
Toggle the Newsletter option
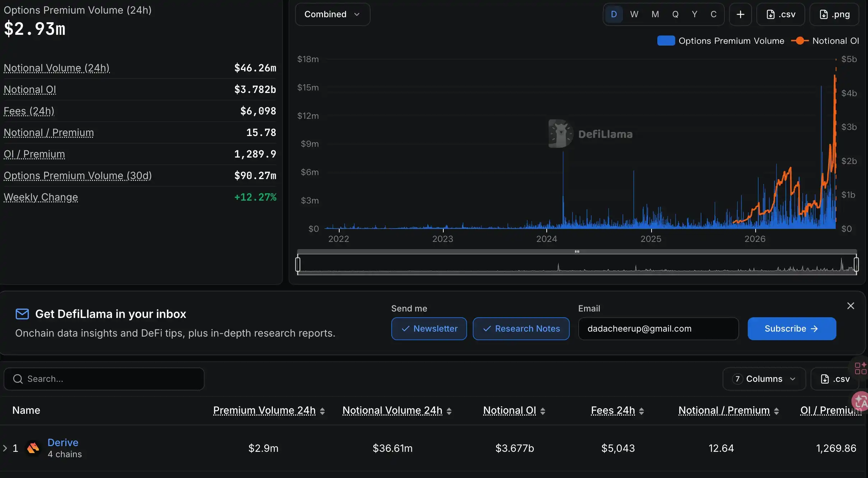429,329
